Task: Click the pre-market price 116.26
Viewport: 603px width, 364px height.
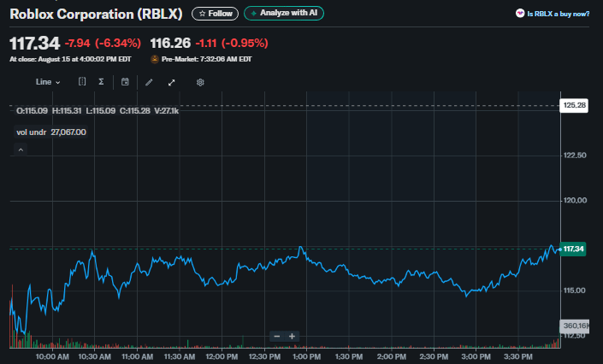Action: tap(170, 43)
